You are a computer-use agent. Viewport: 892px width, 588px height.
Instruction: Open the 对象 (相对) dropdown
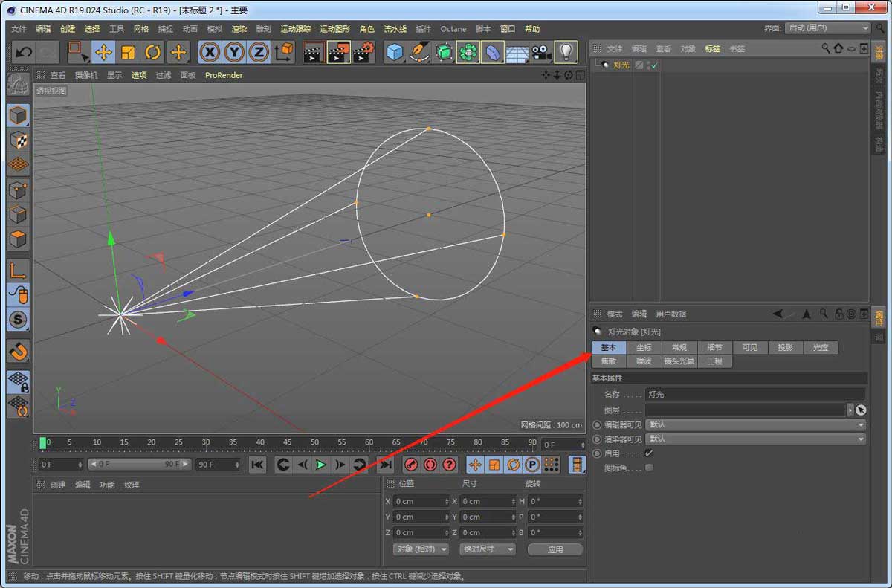(421, 549)
